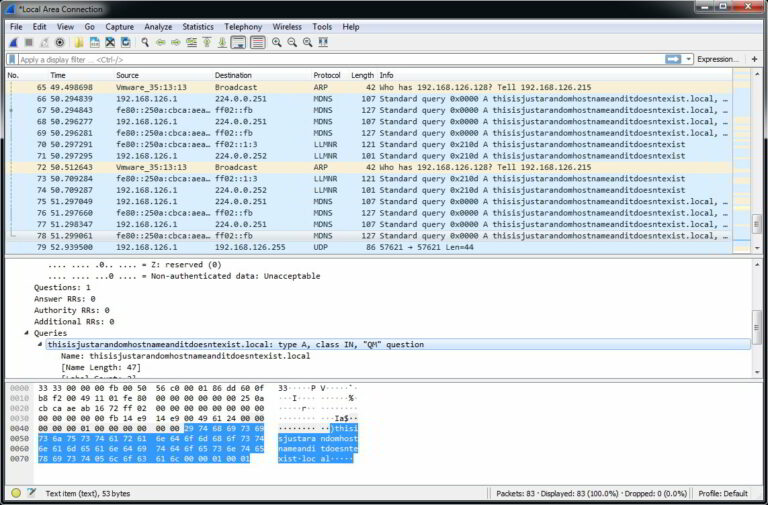Add a filter button with plus icon
This screenshot has width=768, height=505.
[x=754, y=59]
